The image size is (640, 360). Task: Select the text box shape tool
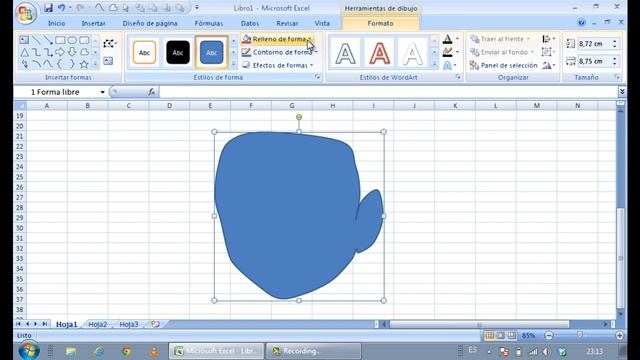click(24, 40)
